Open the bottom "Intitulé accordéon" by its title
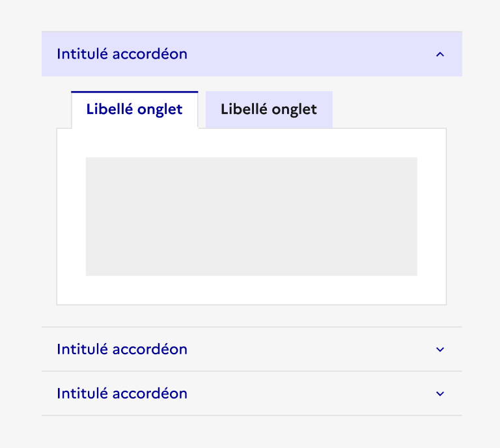Screen dimensions: 500x448 (x=122, y=393)
